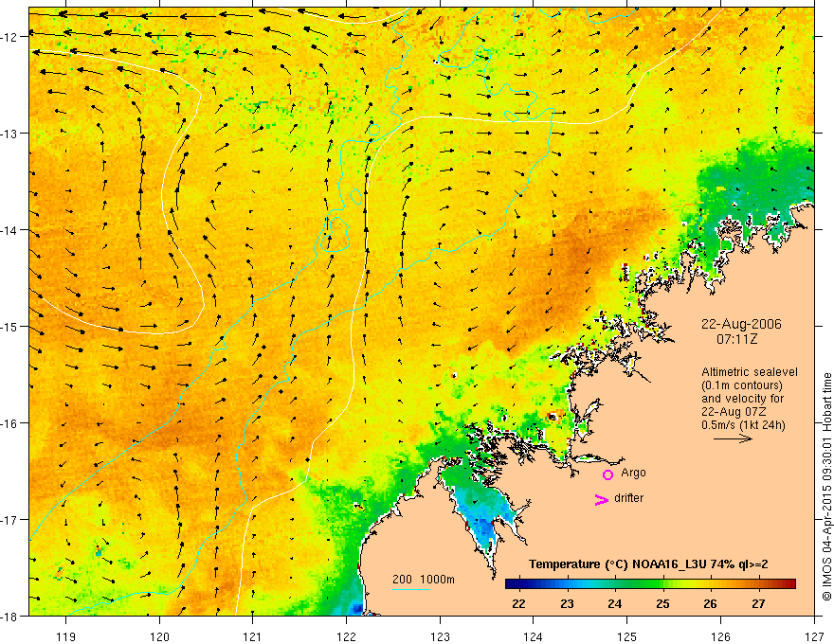Select the date text 22-Aug-2006

pos(741,324)
